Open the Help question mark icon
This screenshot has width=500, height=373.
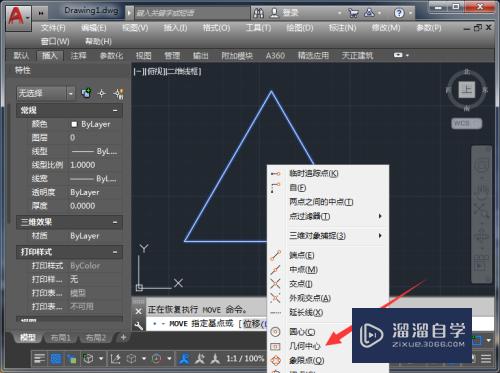click(x=399, y=13)
